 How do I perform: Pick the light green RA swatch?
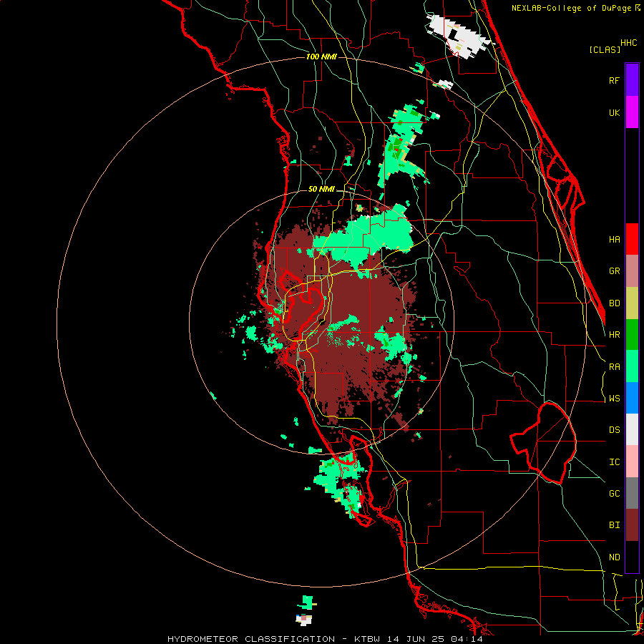point(632,366)
